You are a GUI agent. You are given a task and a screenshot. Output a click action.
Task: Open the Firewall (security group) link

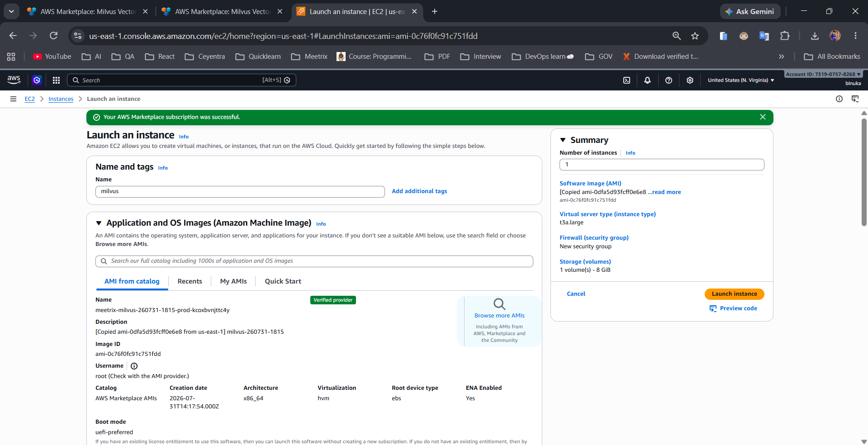pyautogui.click(x=594, y=238)
